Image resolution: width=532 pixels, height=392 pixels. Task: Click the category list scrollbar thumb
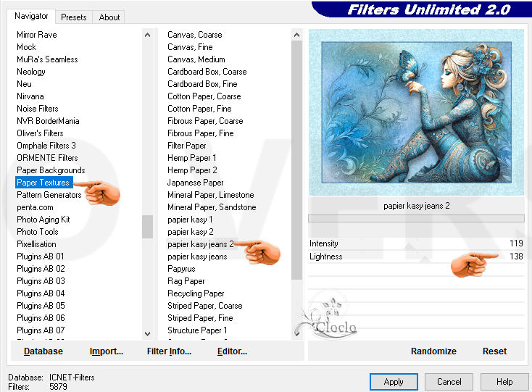pos(147,227)
